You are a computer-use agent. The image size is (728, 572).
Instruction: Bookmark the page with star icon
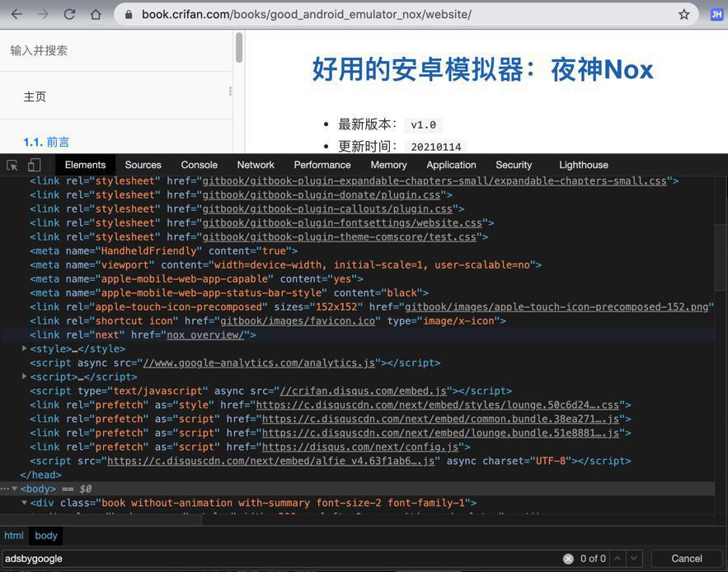684,14
